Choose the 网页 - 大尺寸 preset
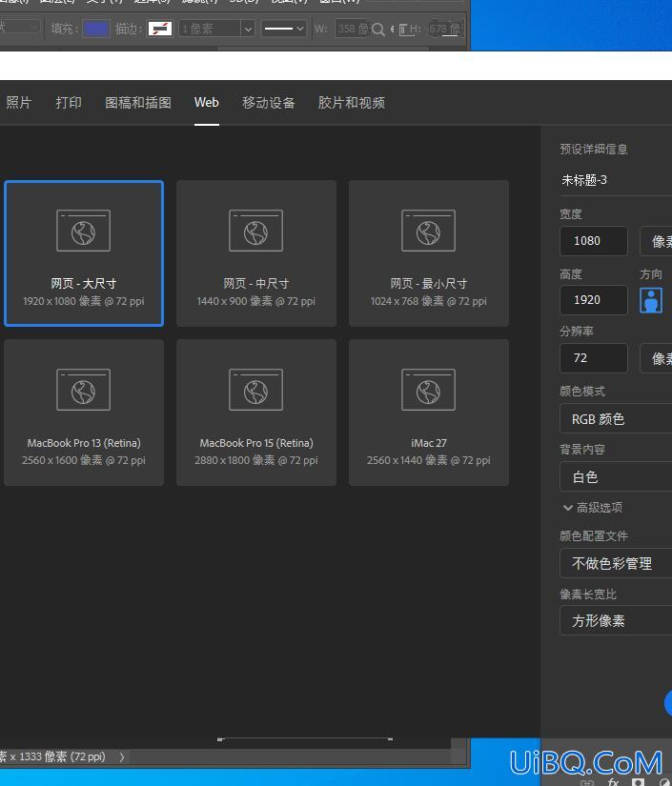The image size is (672, 786). (x=84, y=253)
